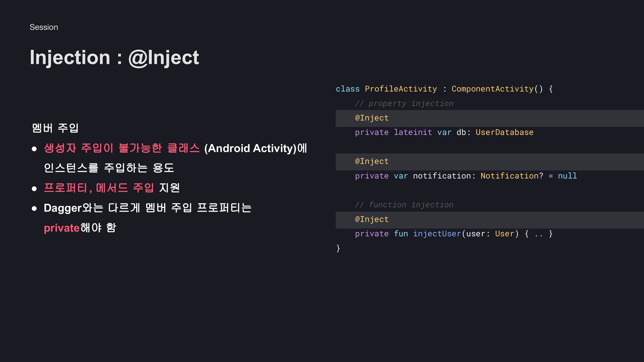
Task: Click the 멤버 주입 heading
Action: click(x=55, y=128)
